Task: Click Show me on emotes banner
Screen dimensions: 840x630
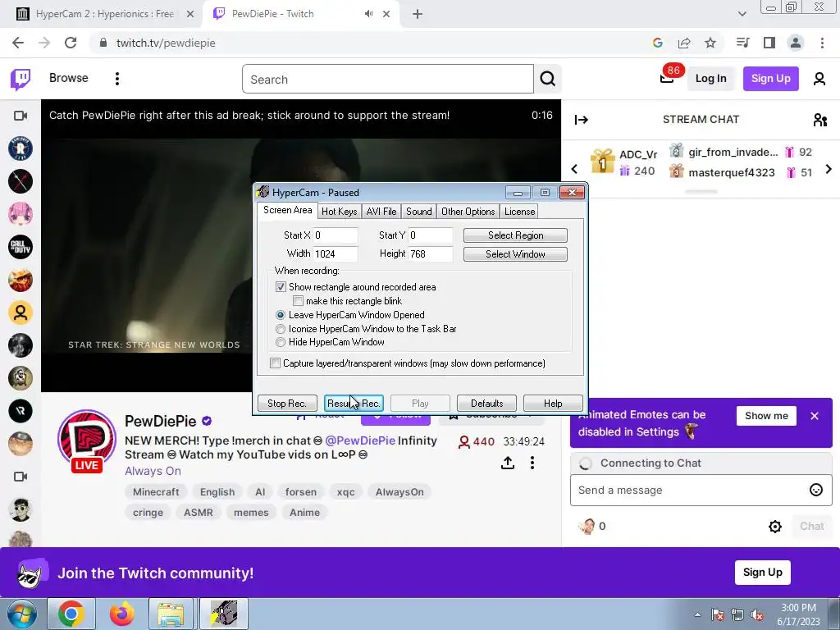Action: [x=766, y=416]
